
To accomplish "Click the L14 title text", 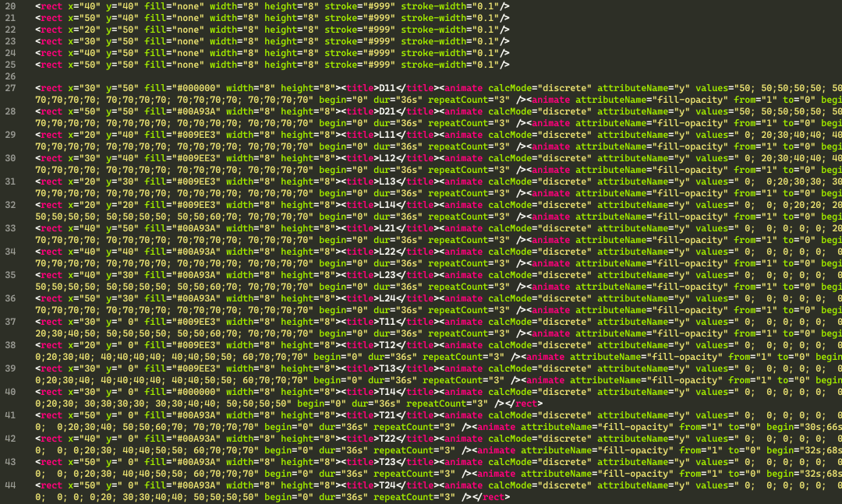I will click(x=385, y=205).
